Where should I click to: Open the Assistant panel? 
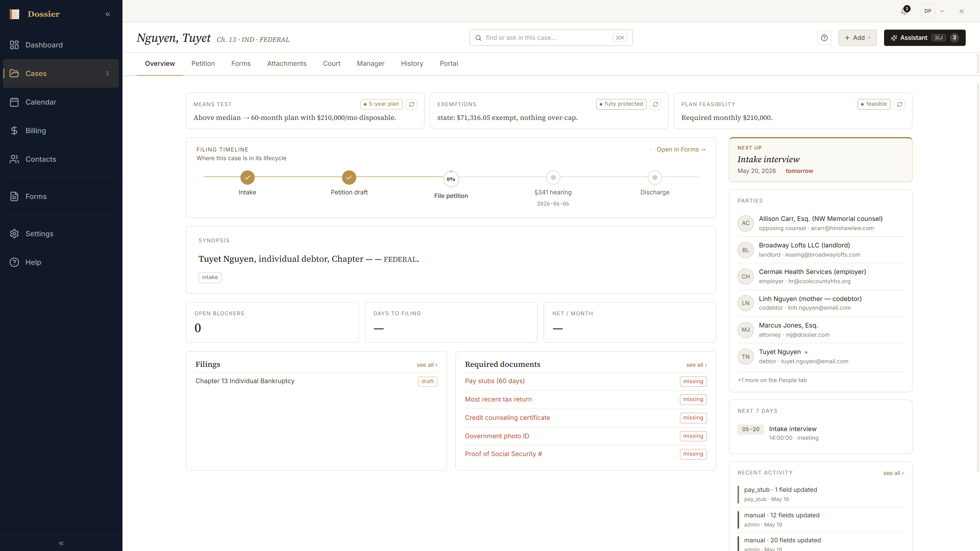[x=924, y=38]
